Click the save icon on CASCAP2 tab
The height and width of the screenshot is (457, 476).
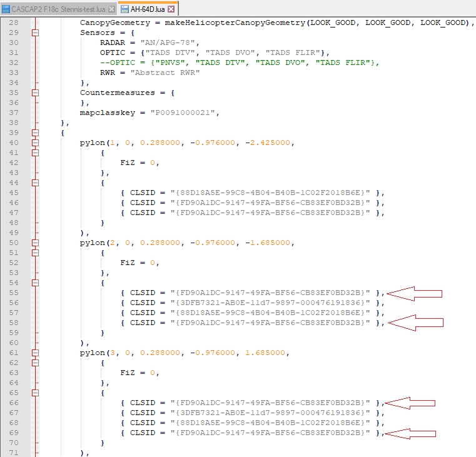coord(6,9)
